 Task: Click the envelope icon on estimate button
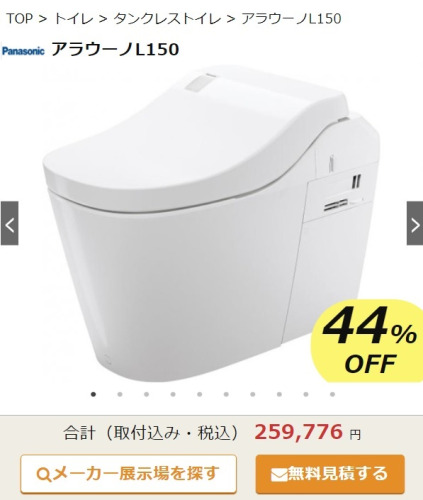click(278, 475)
